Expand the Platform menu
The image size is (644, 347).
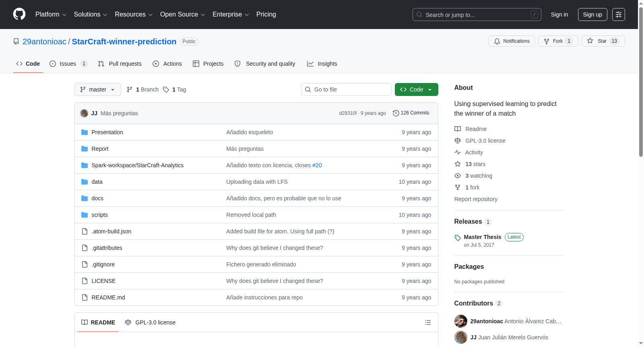(51, 15)
